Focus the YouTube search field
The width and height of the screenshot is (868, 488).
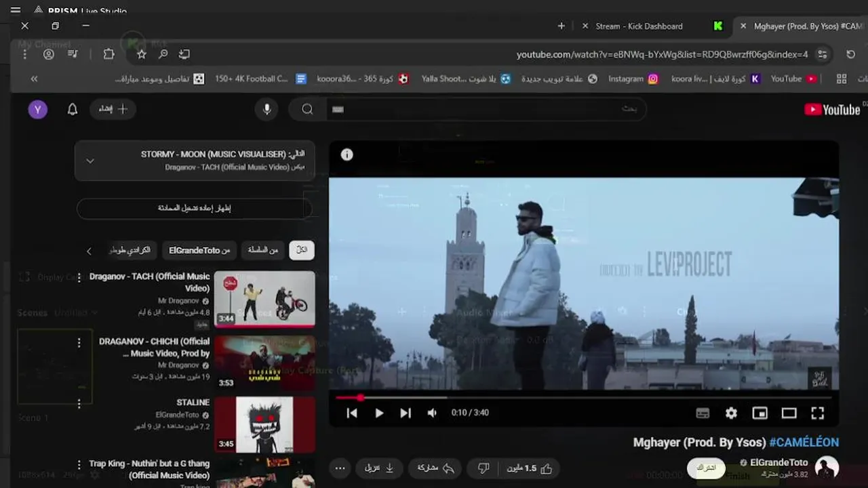tap(485, 109)
